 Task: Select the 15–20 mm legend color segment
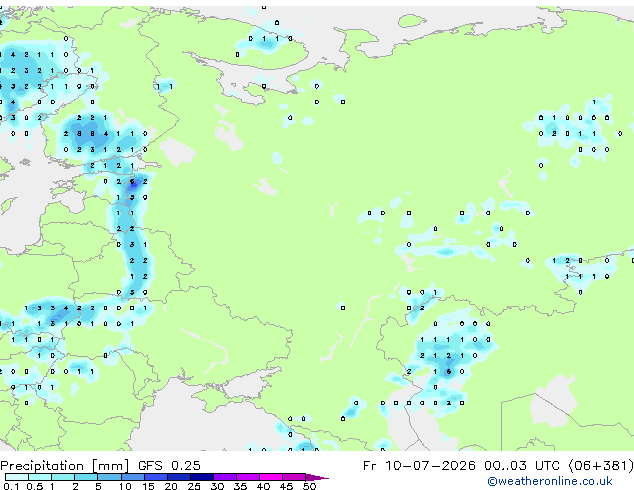[156, 477]
